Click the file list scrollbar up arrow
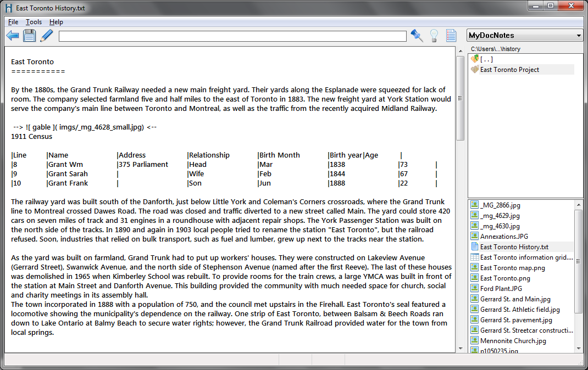Screen dimensions: 588x370 coord(578,205)
